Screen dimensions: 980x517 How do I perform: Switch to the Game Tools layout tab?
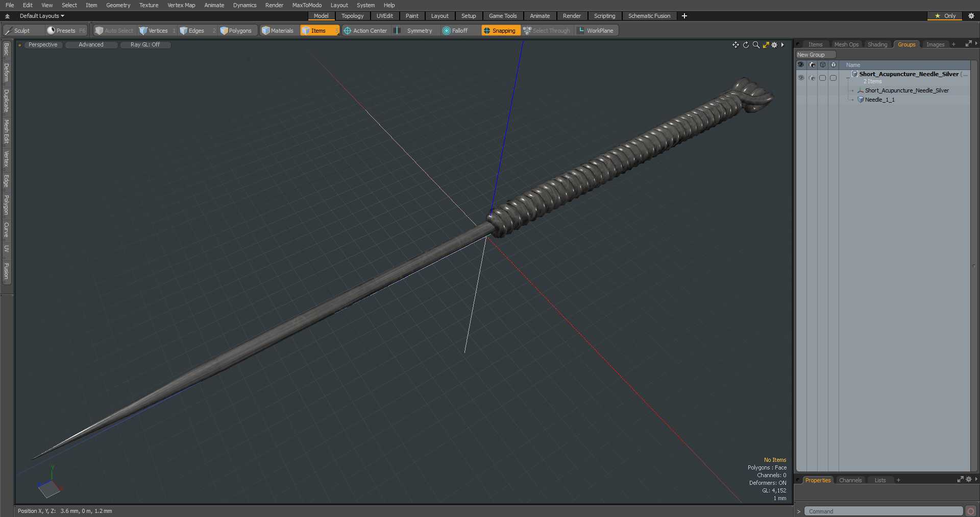pyautogui.click(x=503, y=16)
